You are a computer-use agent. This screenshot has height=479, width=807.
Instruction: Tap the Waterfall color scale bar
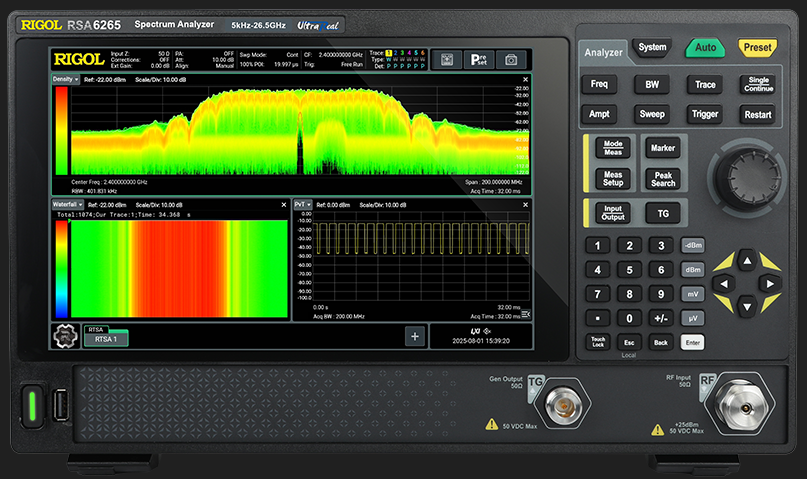[61, 269]
